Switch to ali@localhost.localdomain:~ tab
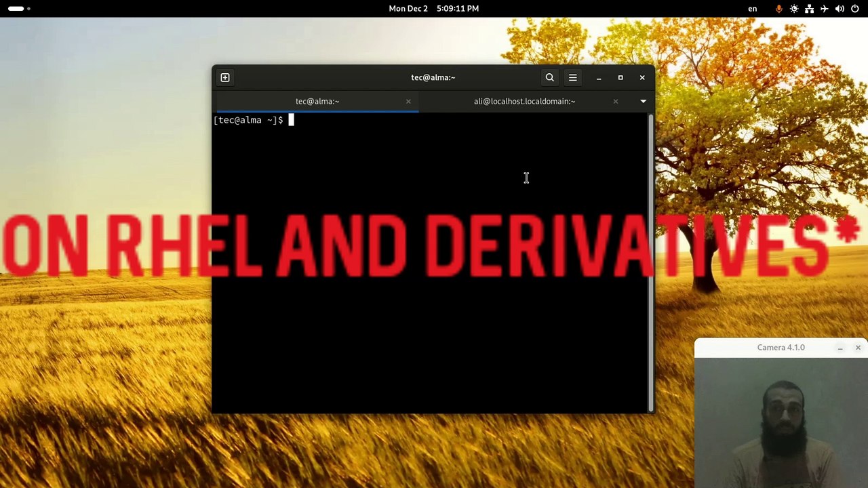This screenshot has width=868, height=488. tap(524, 101)
